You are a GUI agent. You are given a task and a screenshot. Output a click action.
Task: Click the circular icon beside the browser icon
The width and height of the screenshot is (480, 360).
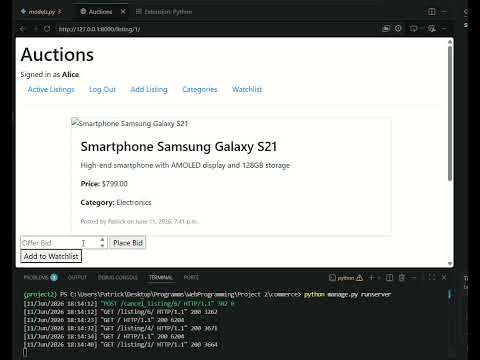pos(398,29)
